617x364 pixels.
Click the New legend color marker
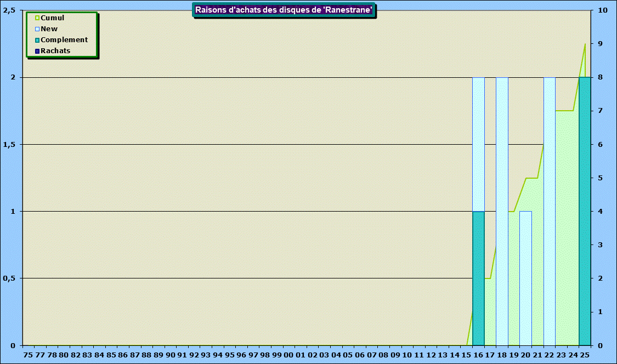(x=37, y=29)
